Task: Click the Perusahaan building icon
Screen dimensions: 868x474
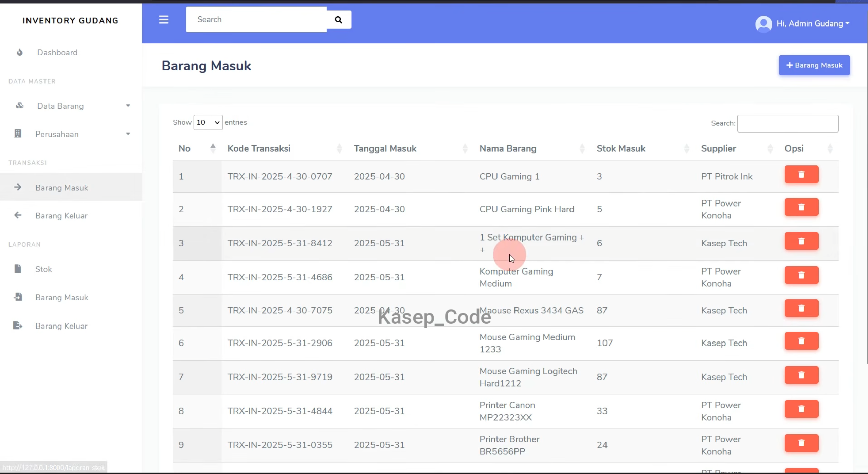Action: coord(18,134)
